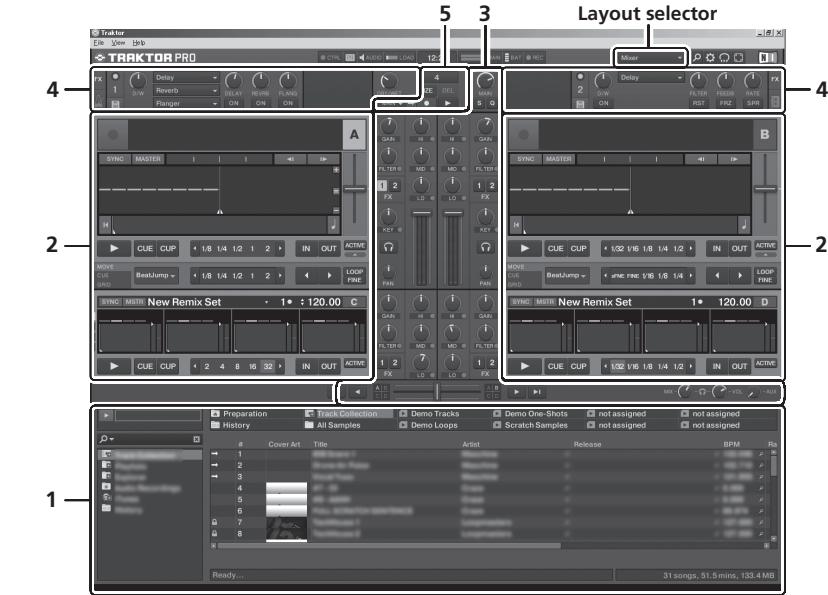The width and height of the screenshot is (828, 595).
Task: Start playback on Deck B
Action: tap(524, 248)
